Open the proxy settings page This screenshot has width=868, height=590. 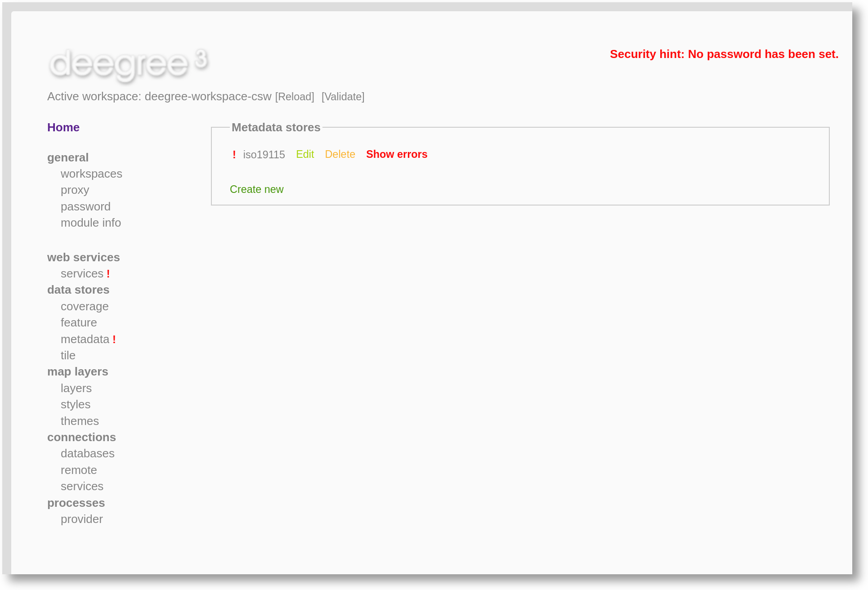75,190
